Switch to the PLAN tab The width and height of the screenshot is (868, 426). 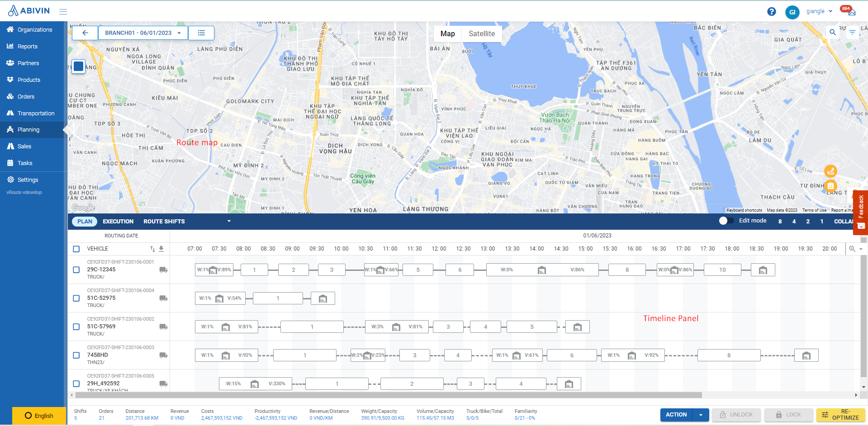tap(85, 221)
